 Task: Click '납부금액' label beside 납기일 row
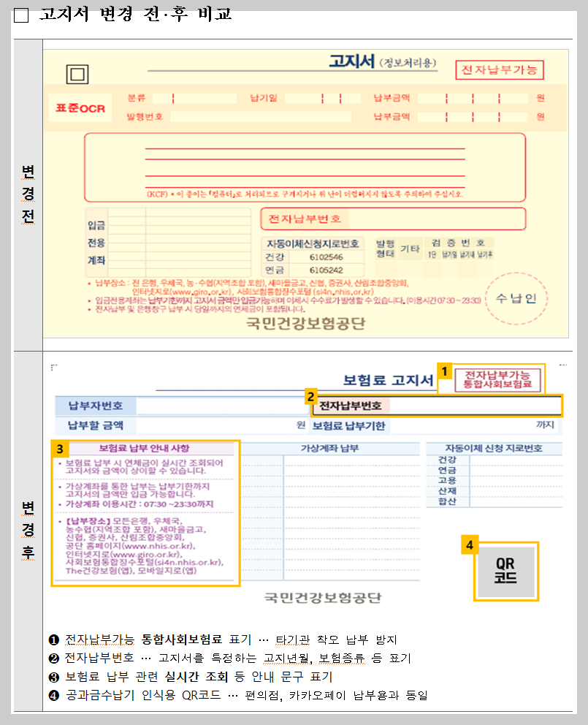click(392, 98)
